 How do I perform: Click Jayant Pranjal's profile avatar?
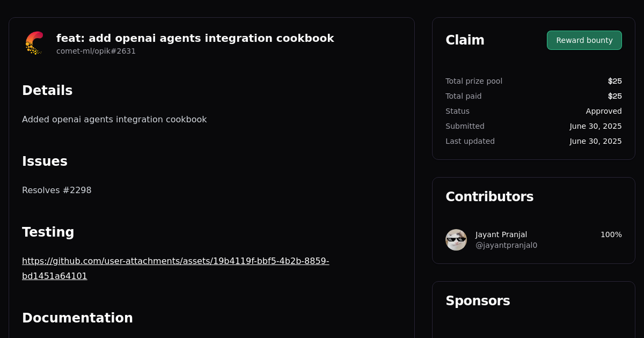[x=456, y=240]
